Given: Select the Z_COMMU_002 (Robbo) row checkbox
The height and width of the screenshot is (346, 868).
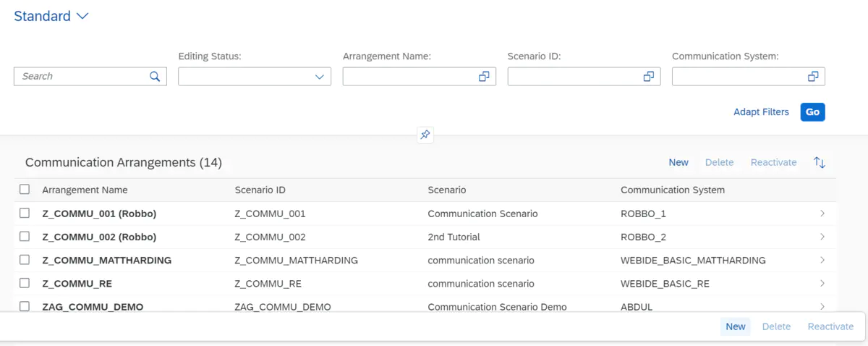Looking at the screenshot, I should point(25,237).
